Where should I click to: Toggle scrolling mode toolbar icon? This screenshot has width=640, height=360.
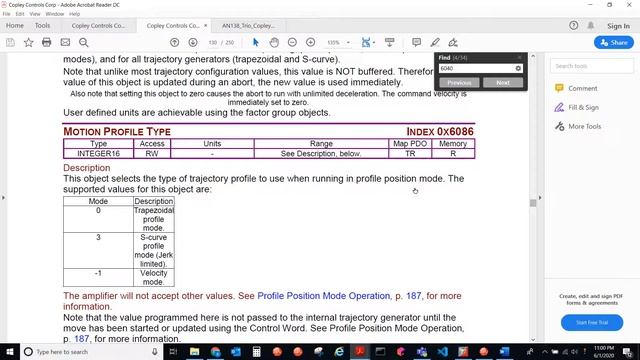[x=390, y=42]
